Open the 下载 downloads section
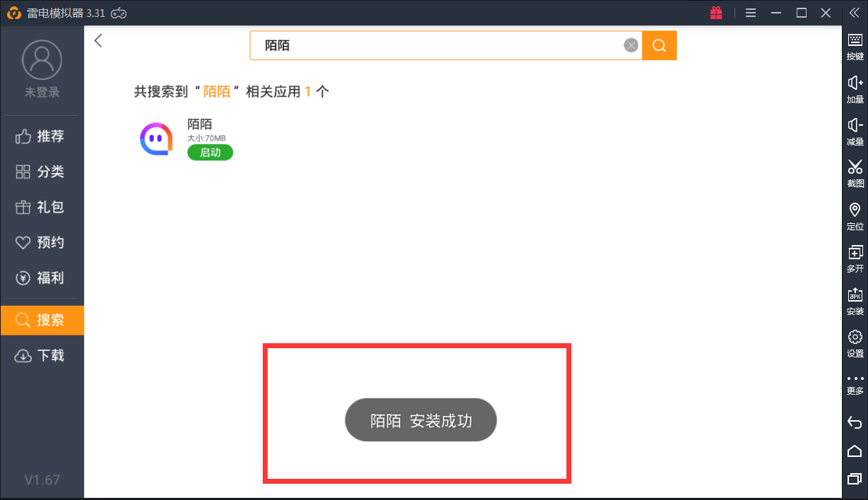The image size is (868, 500). pyautogui.click(x=42, y=355)
